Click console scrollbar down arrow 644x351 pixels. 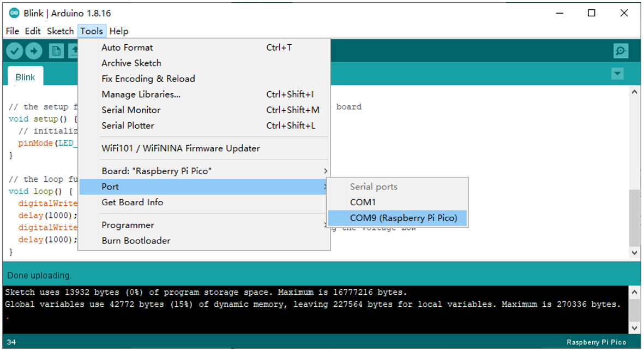pos(635,328)
